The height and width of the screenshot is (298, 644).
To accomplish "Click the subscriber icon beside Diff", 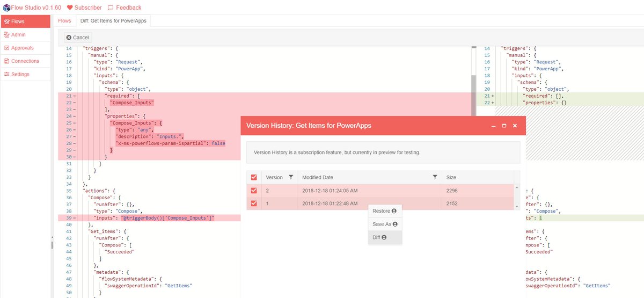I will coord(384,237).
